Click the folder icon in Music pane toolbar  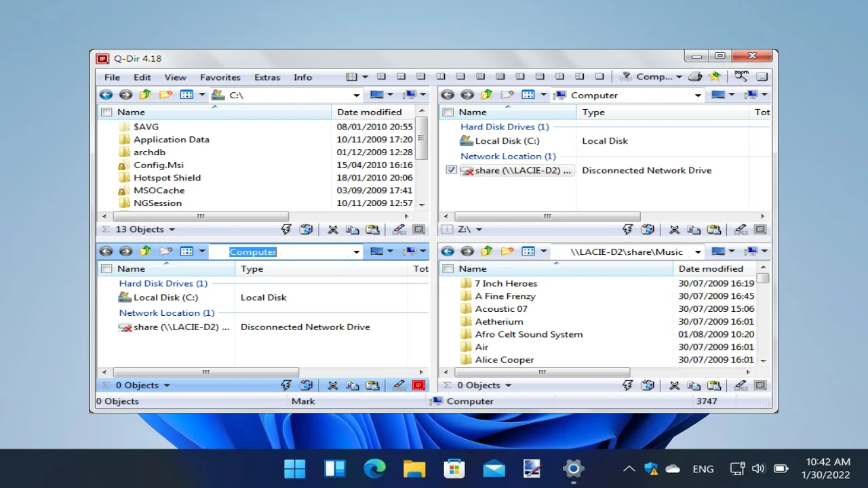(x=507, y=251)
